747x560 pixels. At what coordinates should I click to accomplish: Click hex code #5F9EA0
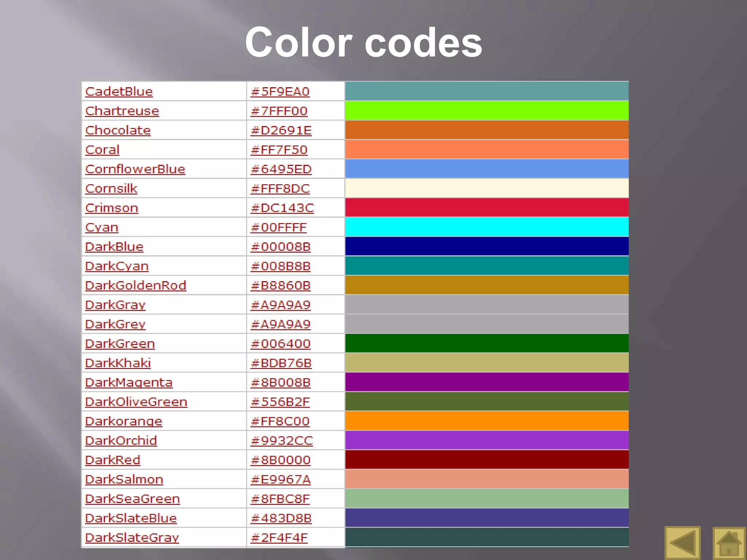pos(280,92)
